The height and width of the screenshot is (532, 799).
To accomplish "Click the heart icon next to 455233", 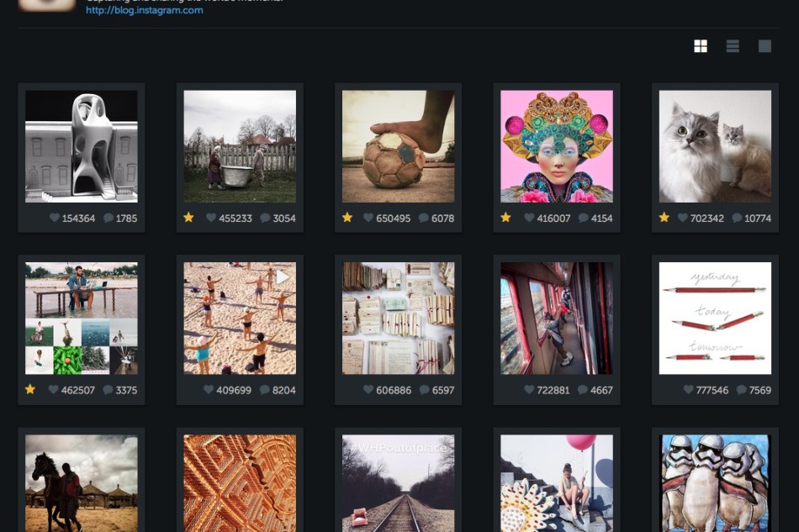I will point(211,218).
